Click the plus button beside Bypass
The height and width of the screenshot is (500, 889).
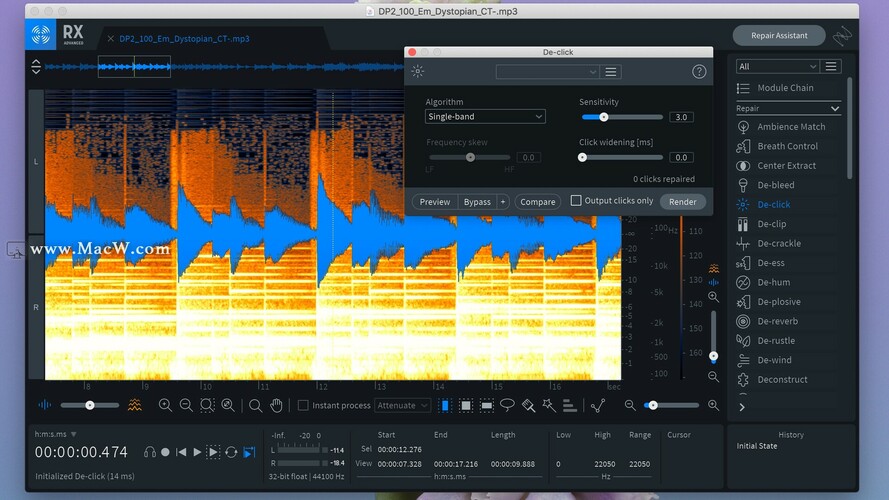503,202
